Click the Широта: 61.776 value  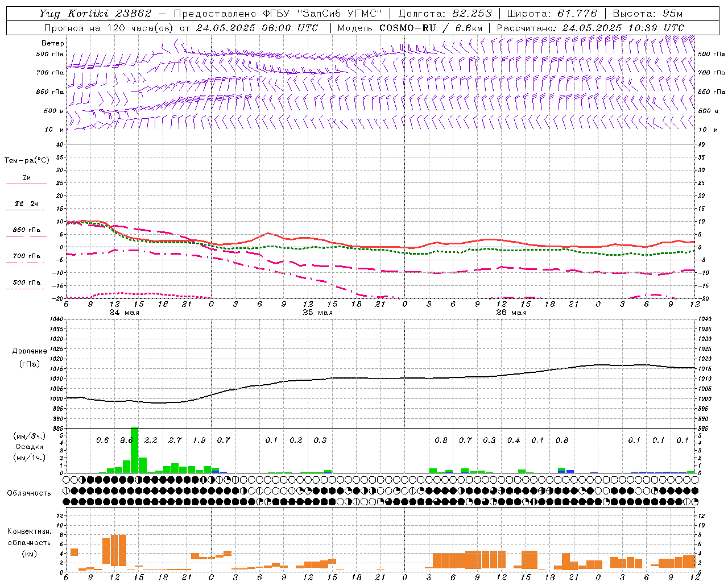[x=552, y=14]
